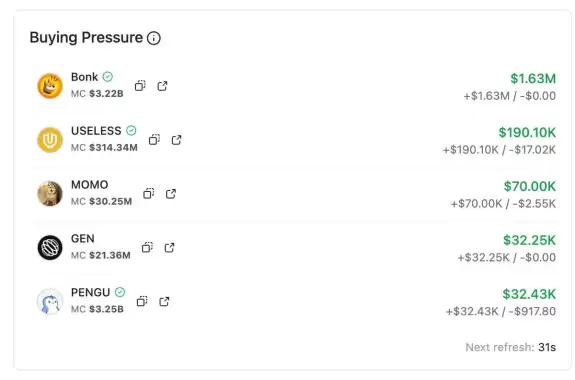Copy the USELESS token address
575x380 pixels.
click(154, 140)
